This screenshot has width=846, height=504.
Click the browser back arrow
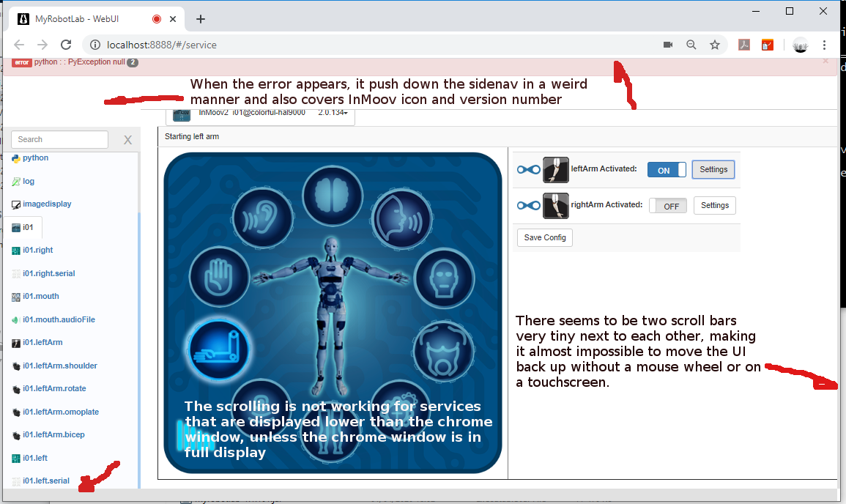click(x=19, y=45)
